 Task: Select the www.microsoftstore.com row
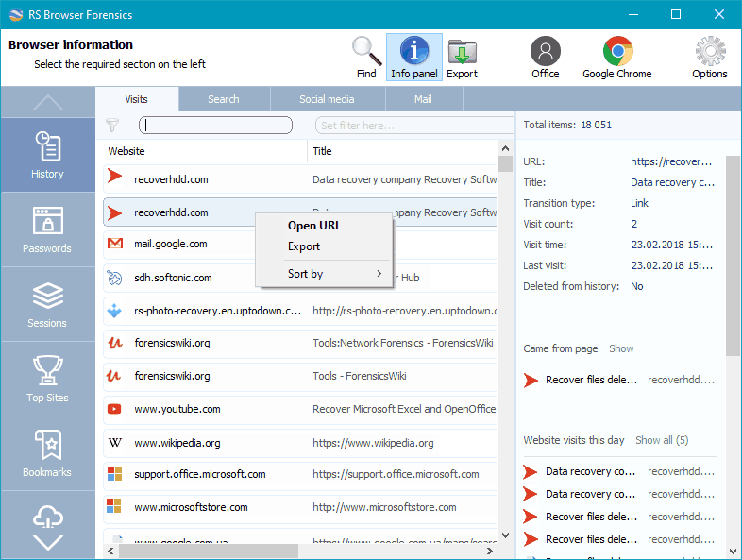pos(301,507)
